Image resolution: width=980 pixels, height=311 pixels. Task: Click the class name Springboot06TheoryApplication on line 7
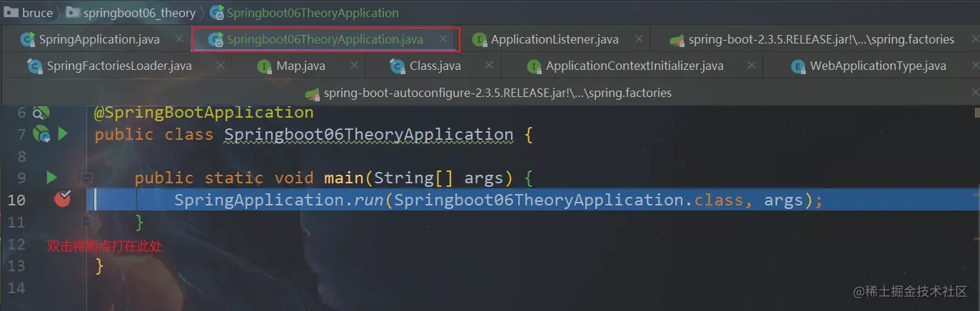[x=369, y=134]
